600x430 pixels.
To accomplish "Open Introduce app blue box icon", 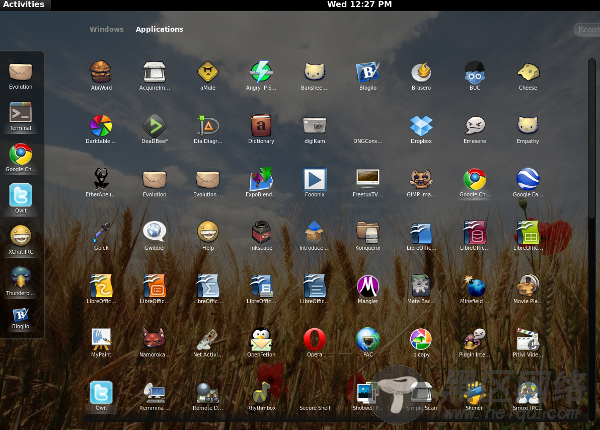I will (314, 236).
